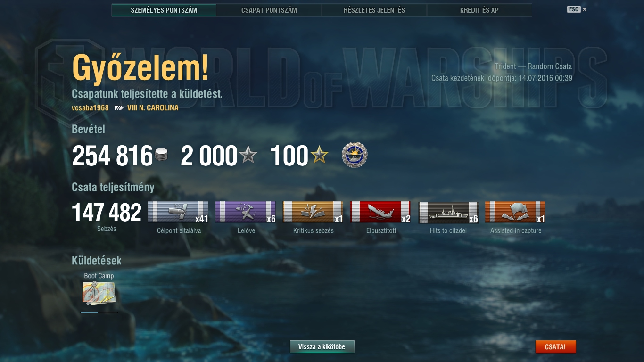Select the Személyes Pontszám tab
This screenshot has height=362, width=644.
tap(164, 10)
